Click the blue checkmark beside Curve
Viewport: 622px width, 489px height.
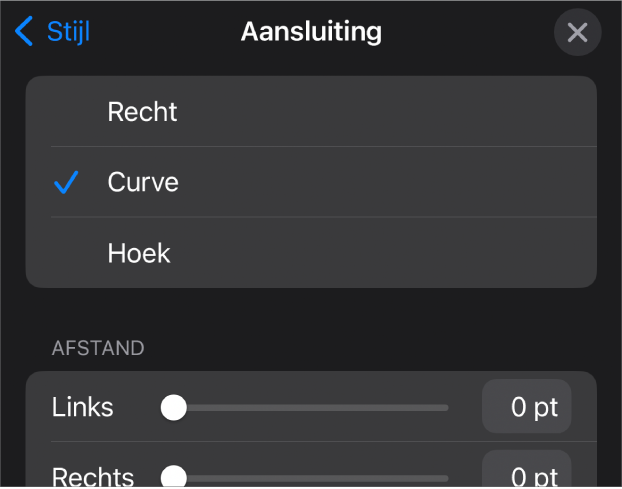coord(66,183)
